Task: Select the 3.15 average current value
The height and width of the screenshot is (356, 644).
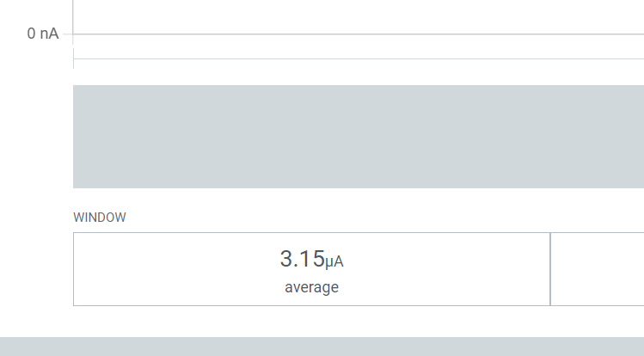Action: pyautogui.click(x=303, y=258)
